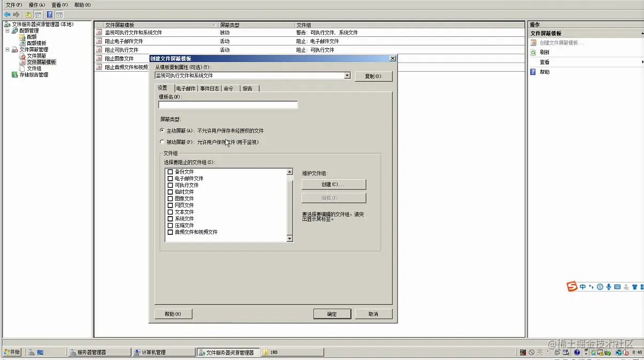Click the blue question-mark help toolbar icon
The image size is (644, 360).
pos(50,14)
